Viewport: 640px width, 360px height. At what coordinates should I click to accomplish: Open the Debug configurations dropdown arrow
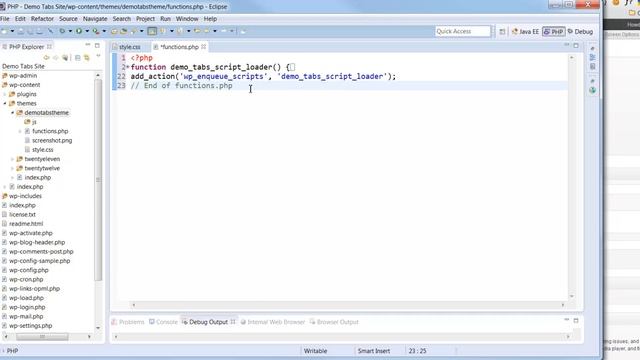click(x=70, y=31)
